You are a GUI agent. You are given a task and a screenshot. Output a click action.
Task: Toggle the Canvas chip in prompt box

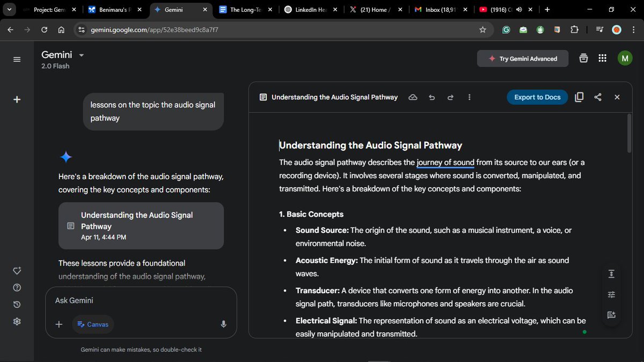coord(92,324)
